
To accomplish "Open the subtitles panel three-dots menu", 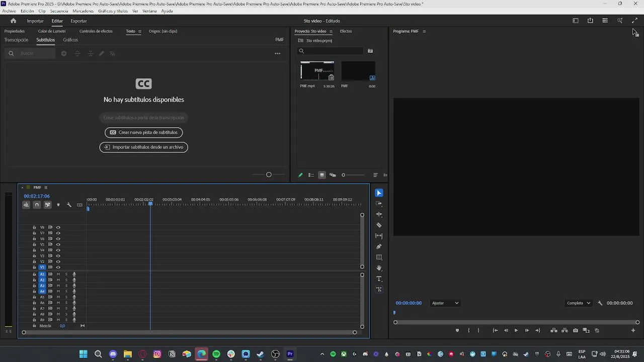I will (277, 53).
